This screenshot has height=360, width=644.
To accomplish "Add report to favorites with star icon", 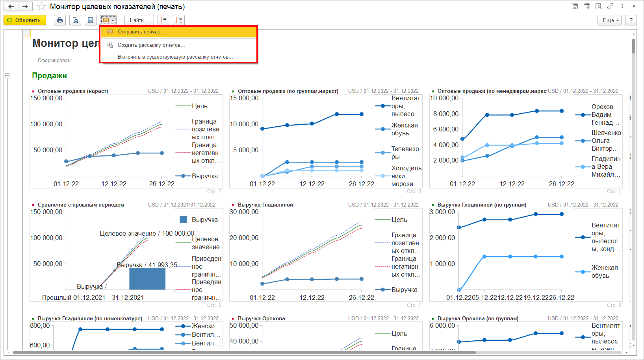I will coord(41,7).
